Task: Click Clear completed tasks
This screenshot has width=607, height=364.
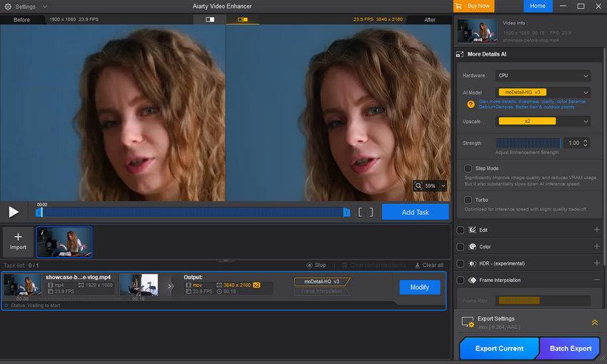Action: (x=374, y=265)
